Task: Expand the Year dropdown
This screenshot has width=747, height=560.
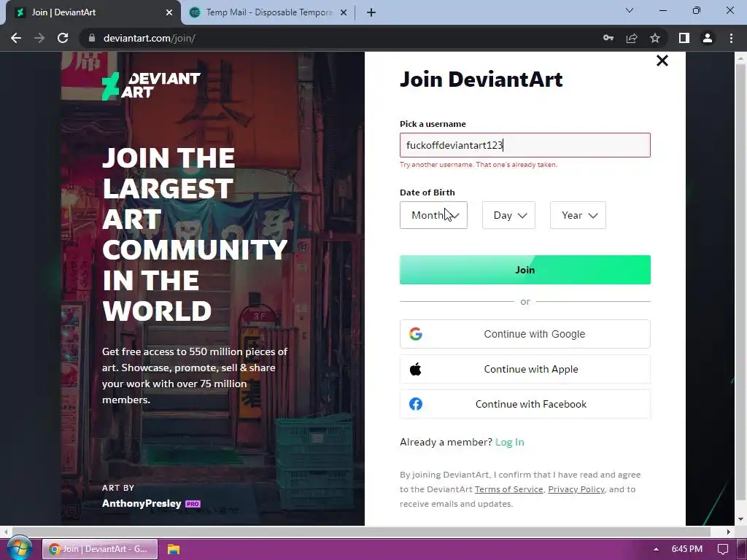Action: pos(578,215)
